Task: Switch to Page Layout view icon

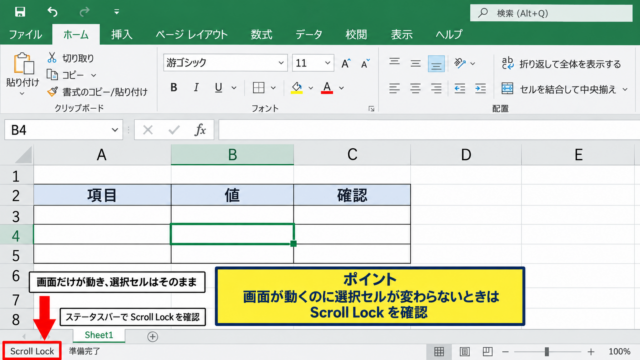Action: tap(464, 351)
